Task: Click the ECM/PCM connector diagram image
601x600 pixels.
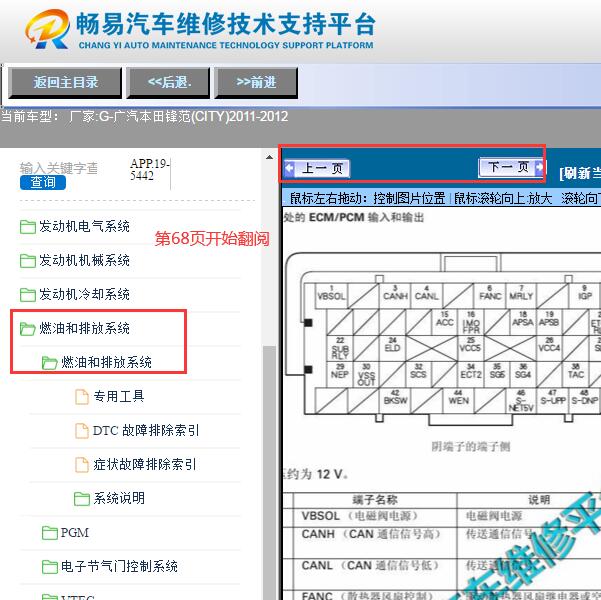Action: coord(443,339)
